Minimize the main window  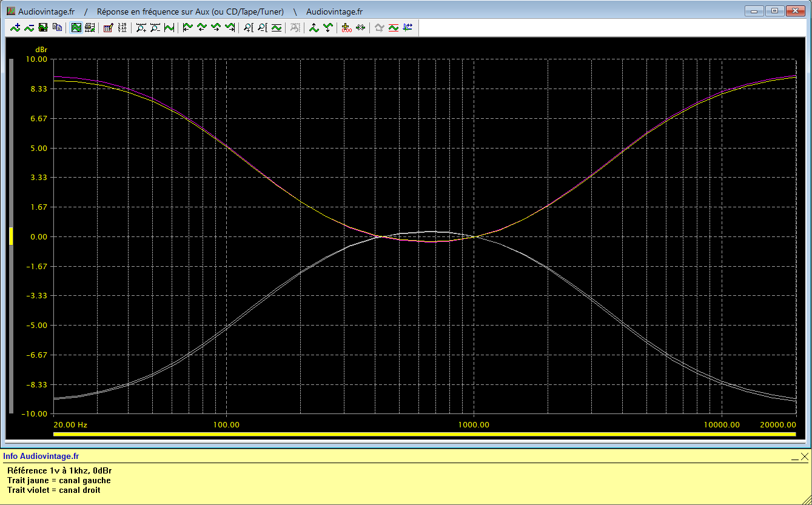(754, 10)
